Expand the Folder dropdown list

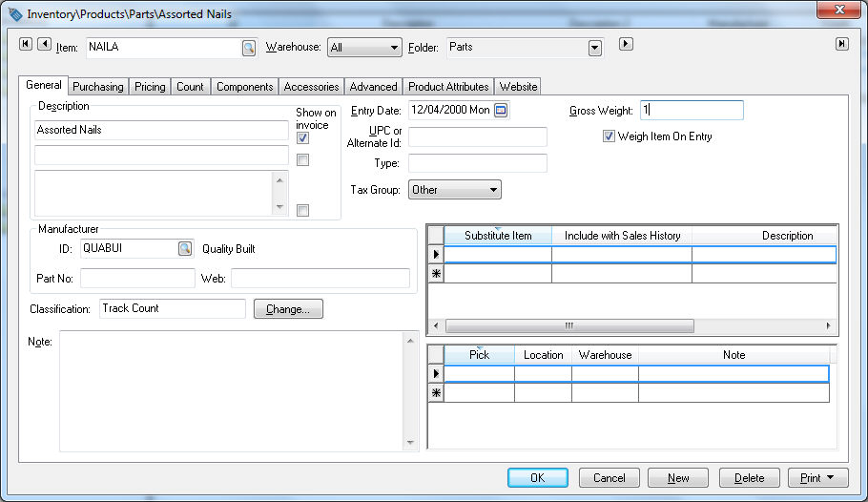594,48
